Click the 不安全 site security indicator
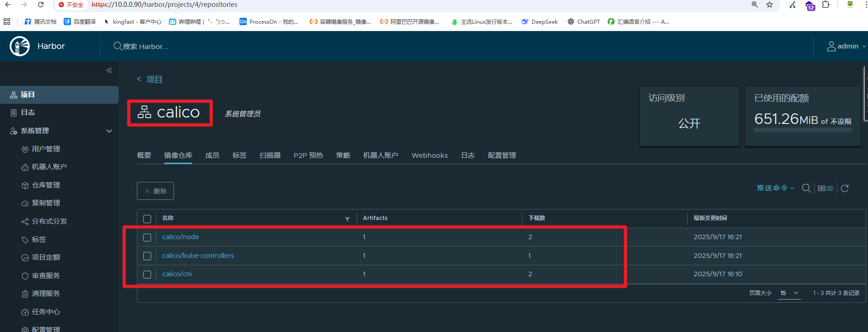Viewport: 868px width, 332px height. pyautogui.click(x=71, y=5)
